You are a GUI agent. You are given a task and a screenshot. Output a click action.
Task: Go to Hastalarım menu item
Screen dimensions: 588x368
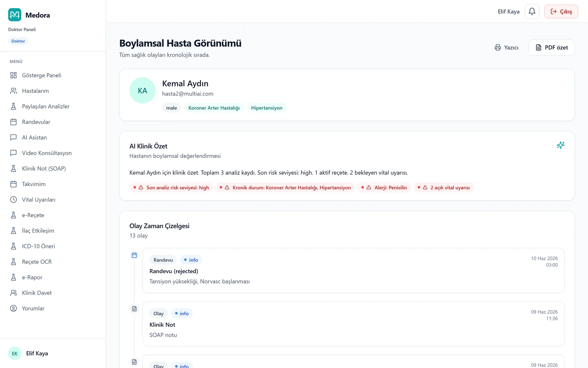point(53,91)
